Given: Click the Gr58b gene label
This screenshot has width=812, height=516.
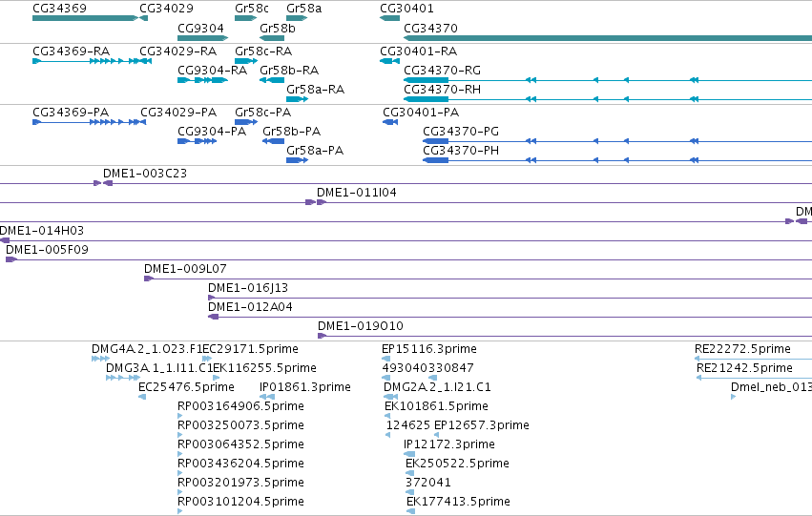Looking at the screenshot, I should click(x=278, y=28).
